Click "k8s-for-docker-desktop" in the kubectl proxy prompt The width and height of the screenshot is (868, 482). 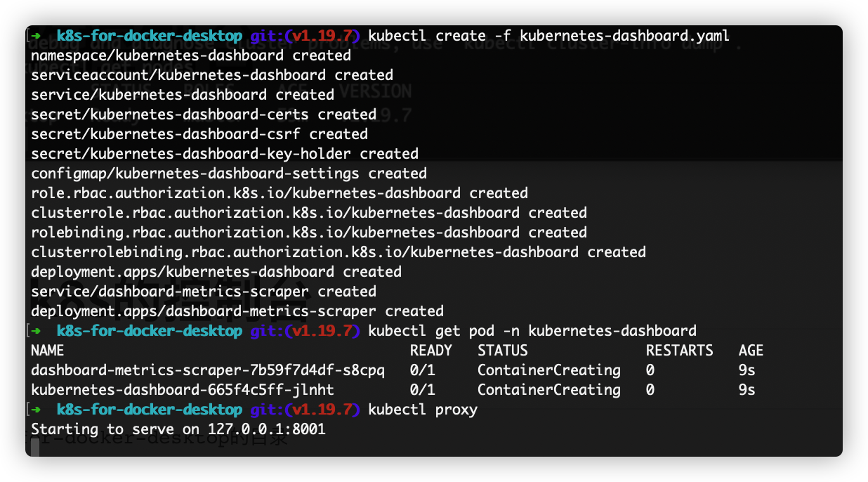[x=149, y=409]
